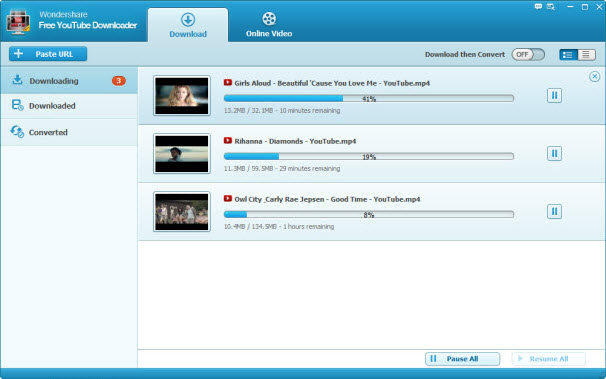Switch to compact list view

586,54
